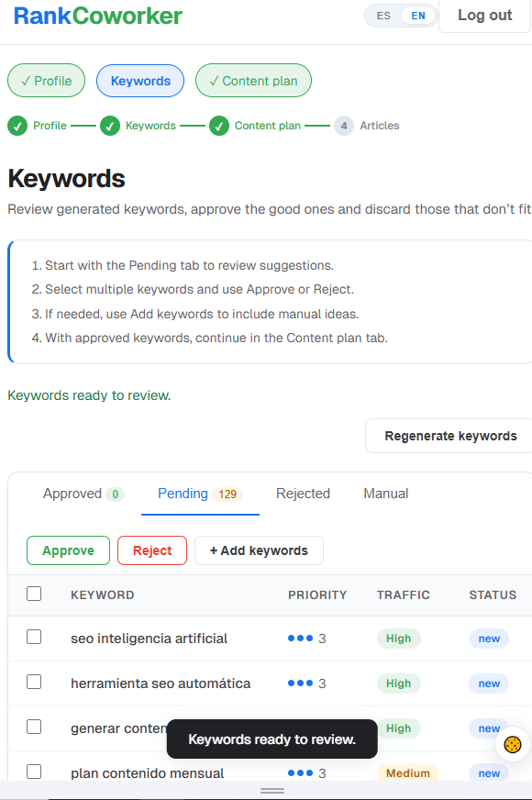Click the green Approve button
The width and height of the screenshot is (532, 800).
(x=69, y=550)
